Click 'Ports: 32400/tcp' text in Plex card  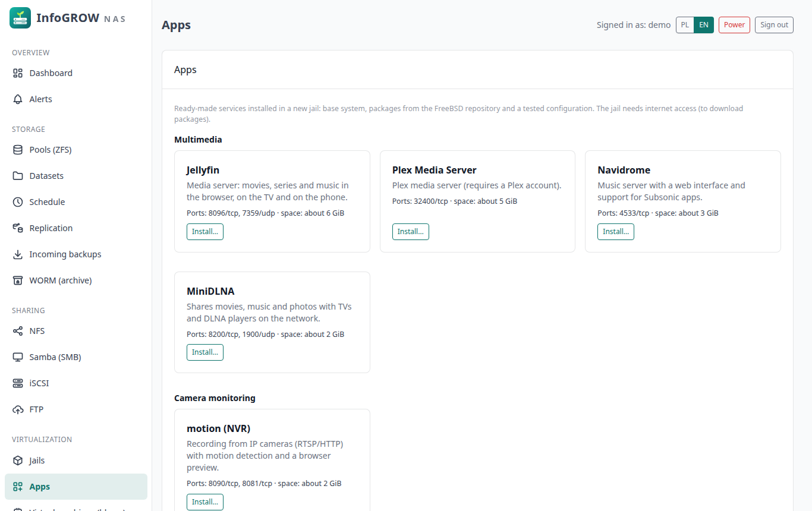click(420, 201)
